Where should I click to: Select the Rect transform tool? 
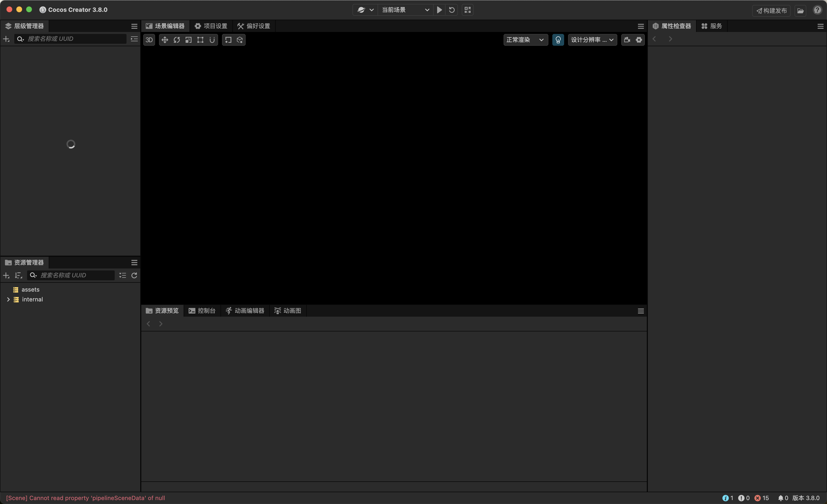pos(200,40)
